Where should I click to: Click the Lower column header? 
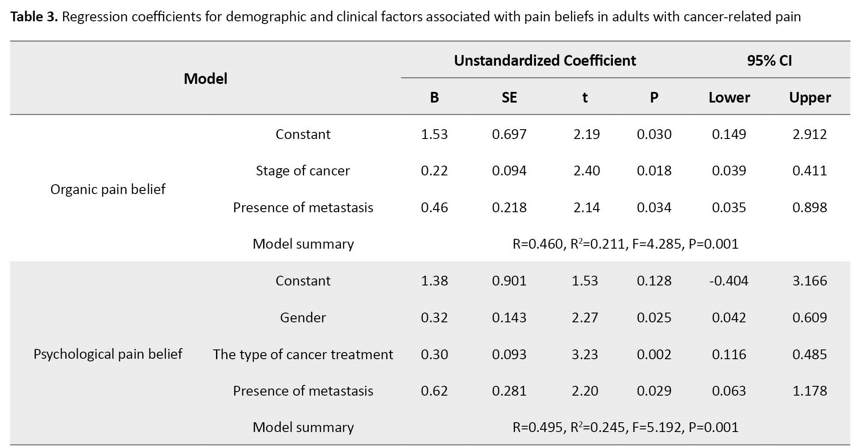(x=729, y=97)
